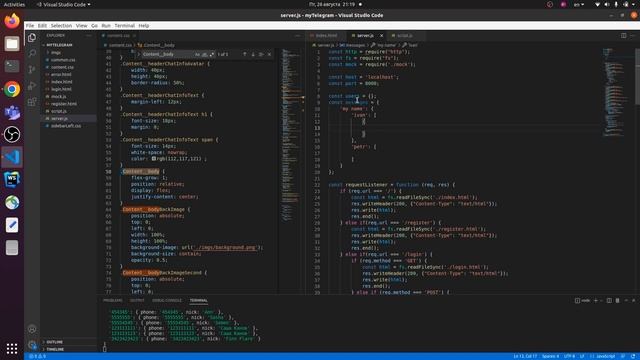Open the Source Control view
The width and height of the screenshot is (640, 360).
point(32,69)
